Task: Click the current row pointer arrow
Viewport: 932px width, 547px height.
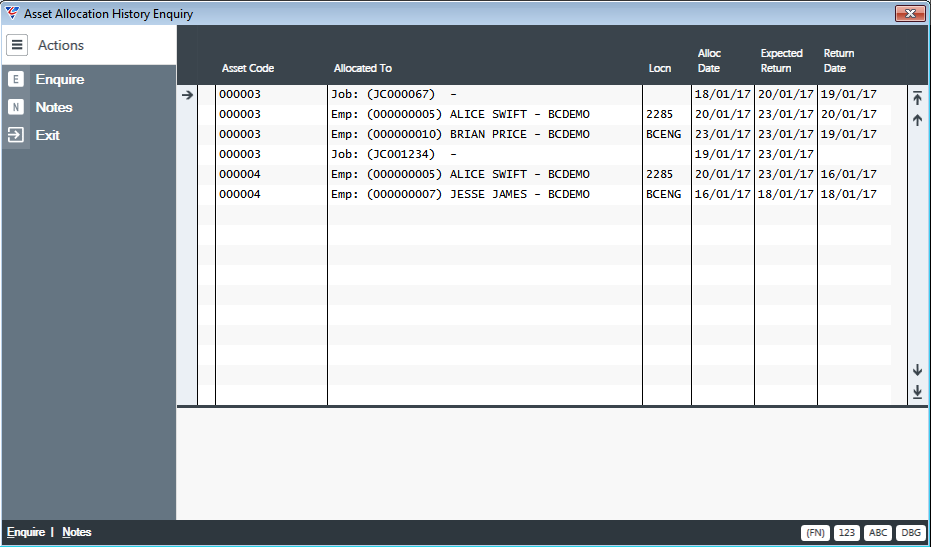Action: tap(187, 95)
